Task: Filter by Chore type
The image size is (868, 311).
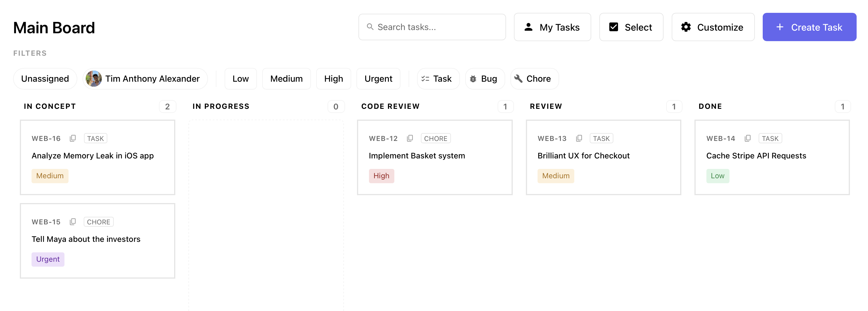Action: (534, 78)
